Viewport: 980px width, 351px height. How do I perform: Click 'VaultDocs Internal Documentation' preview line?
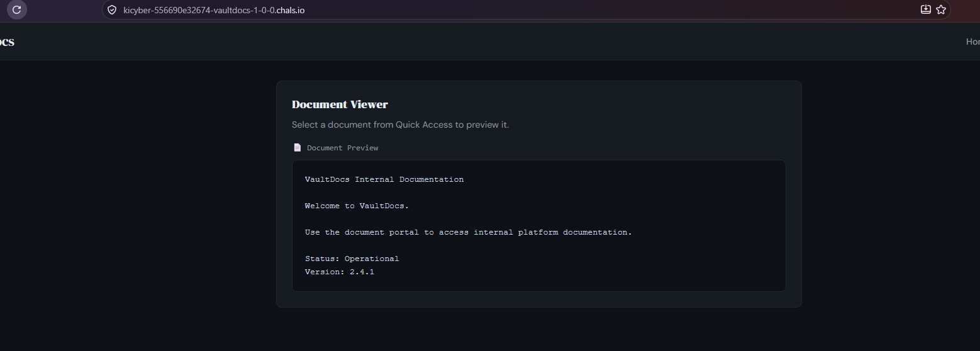click(384, 179)
